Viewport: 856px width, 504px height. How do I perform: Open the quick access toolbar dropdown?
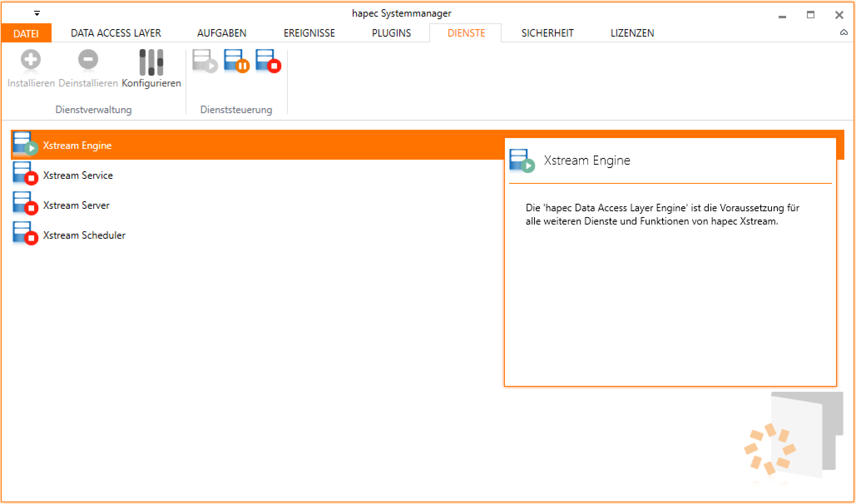[37, 14]
